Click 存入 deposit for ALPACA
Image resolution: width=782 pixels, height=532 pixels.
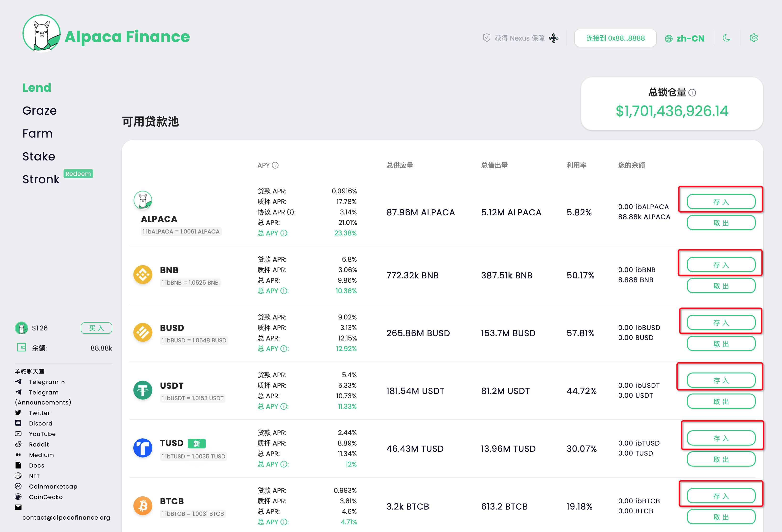(x=721, y=202)
